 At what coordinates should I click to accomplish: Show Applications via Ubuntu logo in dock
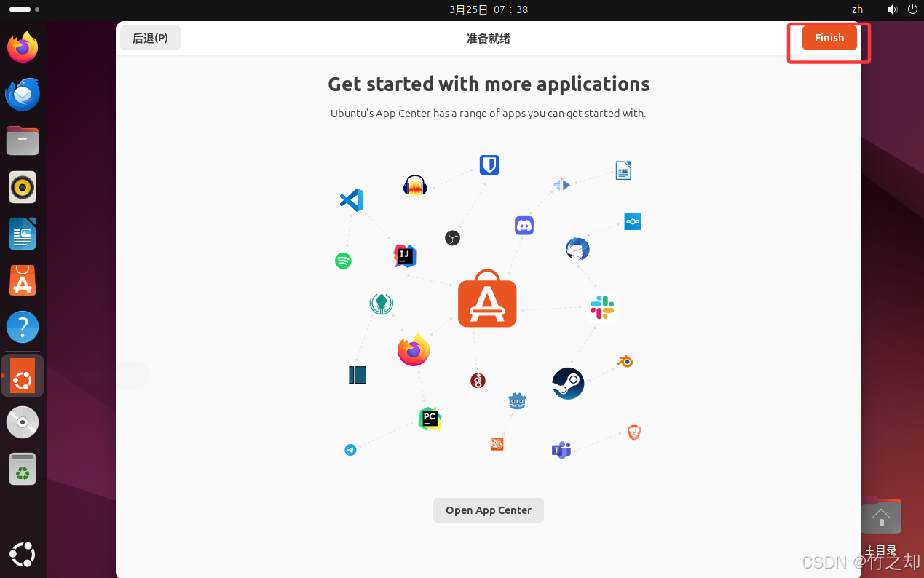click(x=23, y=554)
